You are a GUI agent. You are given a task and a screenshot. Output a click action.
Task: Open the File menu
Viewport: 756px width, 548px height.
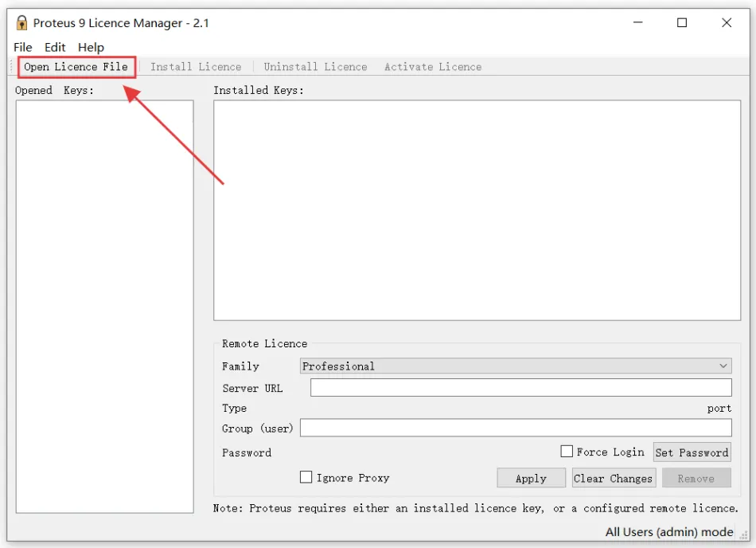(22, 47)
